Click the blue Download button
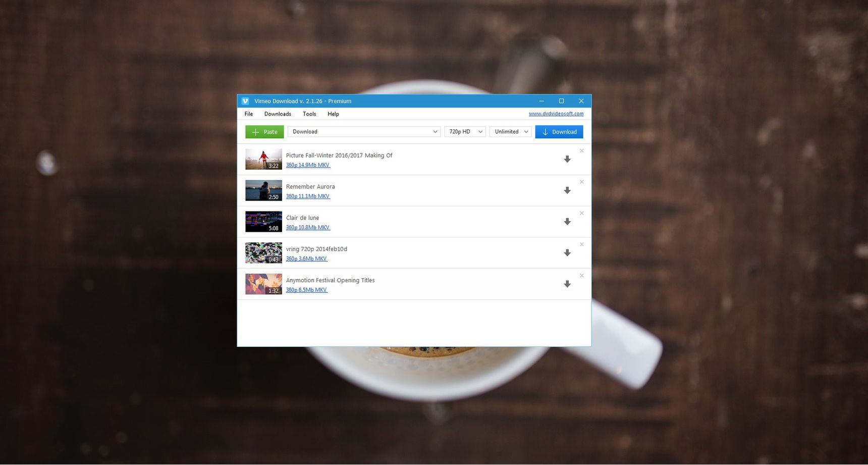This screenshot has height=465, width=868. (559, 132)
